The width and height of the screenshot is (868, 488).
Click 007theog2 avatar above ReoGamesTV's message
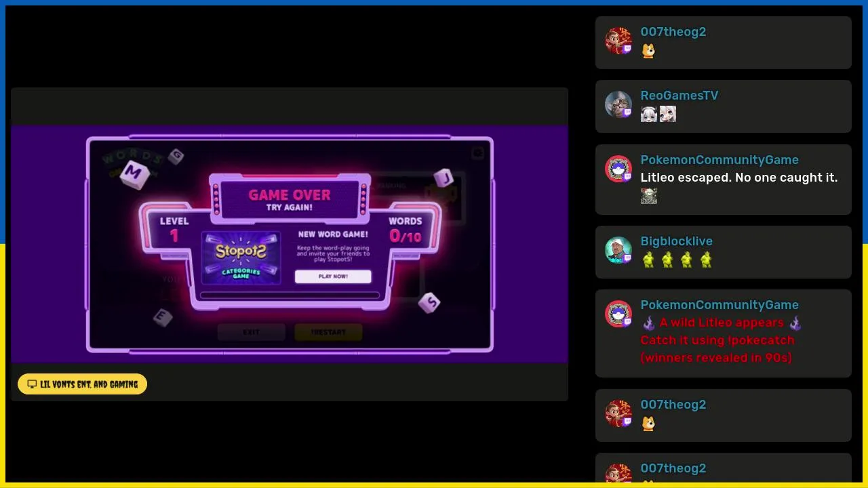click(x=618, y=41)
